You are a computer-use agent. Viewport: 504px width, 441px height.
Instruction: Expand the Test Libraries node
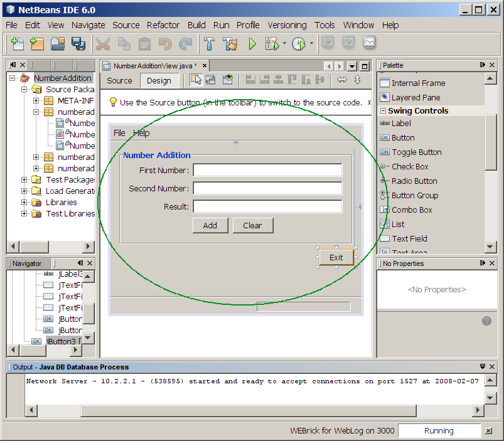pos(24,213)
